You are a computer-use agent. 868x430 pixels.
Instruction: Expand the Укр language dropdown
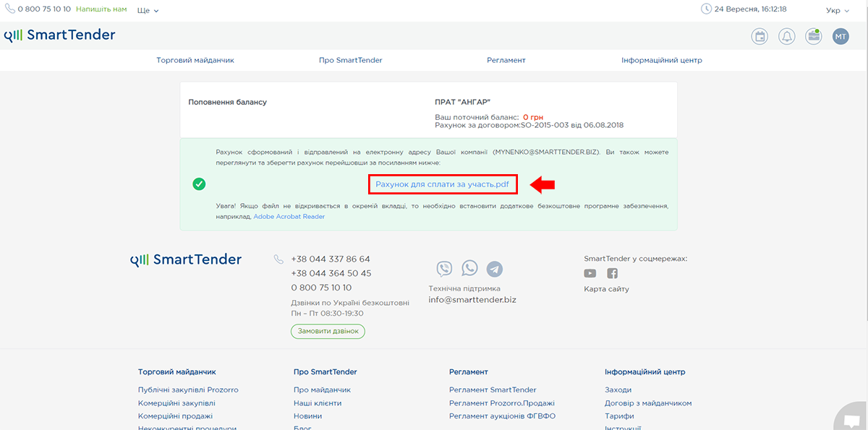point(838,10)
